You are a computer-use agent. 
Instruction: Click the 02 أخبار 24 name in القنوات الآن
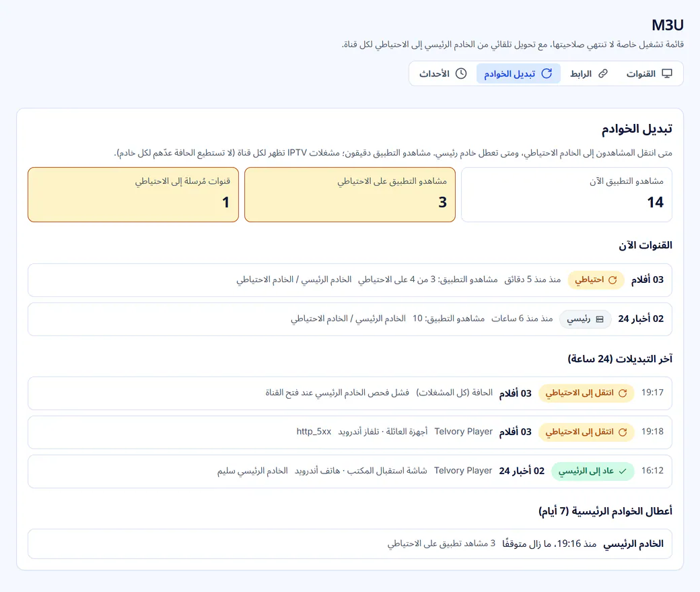(641, 319)
